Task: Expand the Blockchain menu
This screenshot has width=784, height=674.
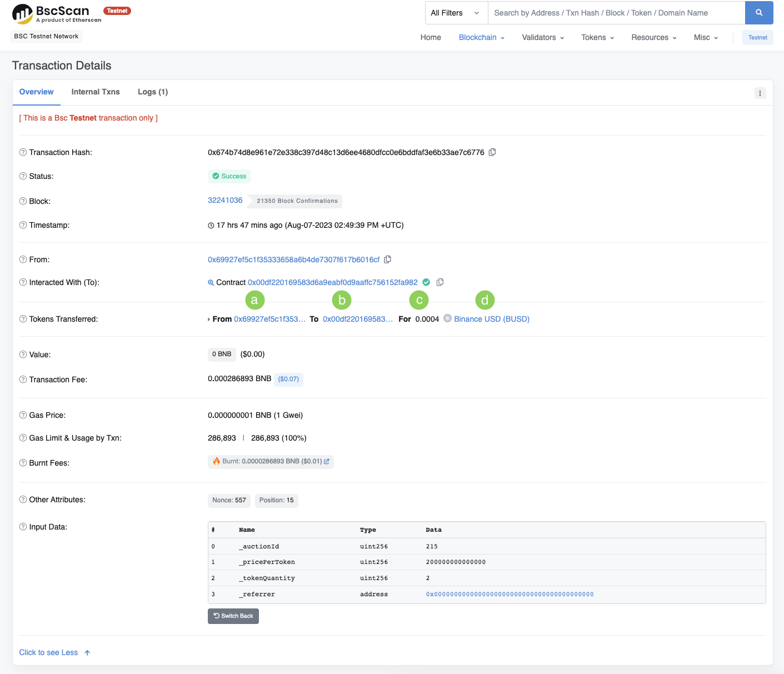Action: tap(481, 37)
